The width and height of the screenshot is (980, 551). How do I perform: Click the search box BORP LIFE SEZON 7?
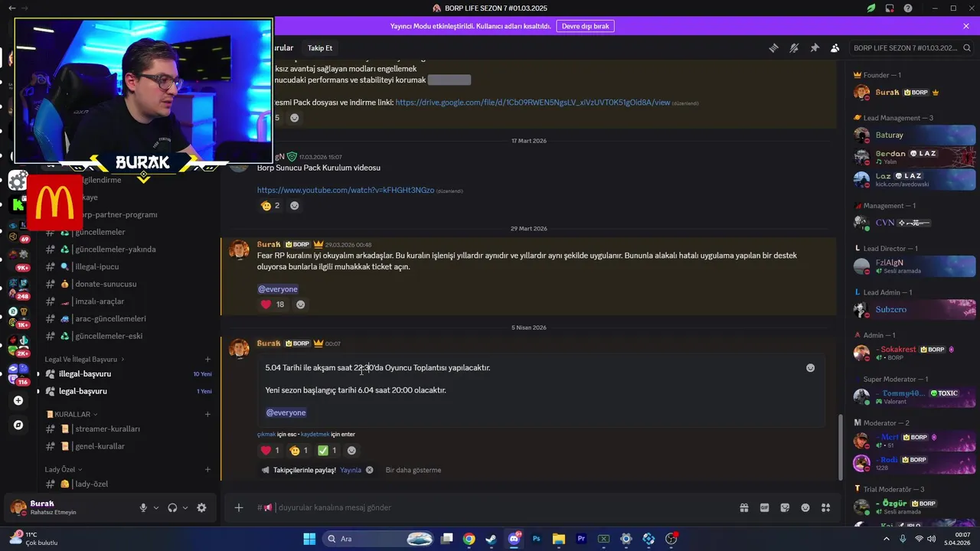point(910,47)
